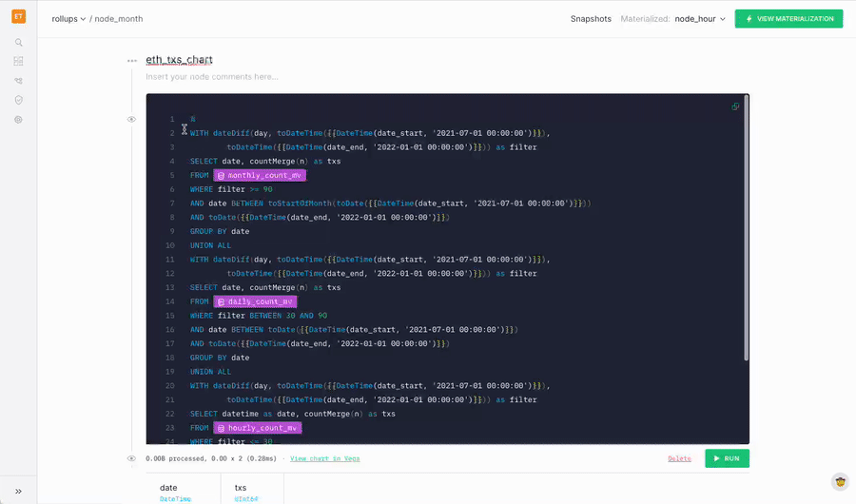Run the query with the Run button
This screenshot has width=856, height=504.
[727, 458]
